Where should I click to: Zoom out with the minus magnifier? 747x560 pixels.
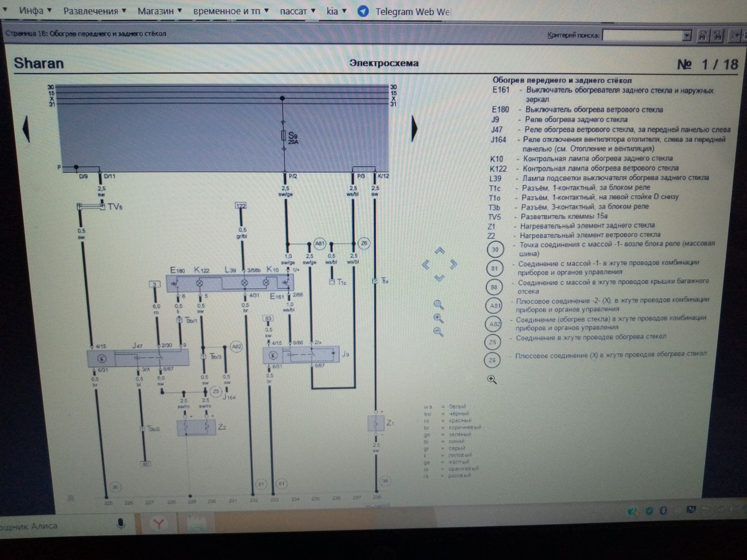(438, 332)
